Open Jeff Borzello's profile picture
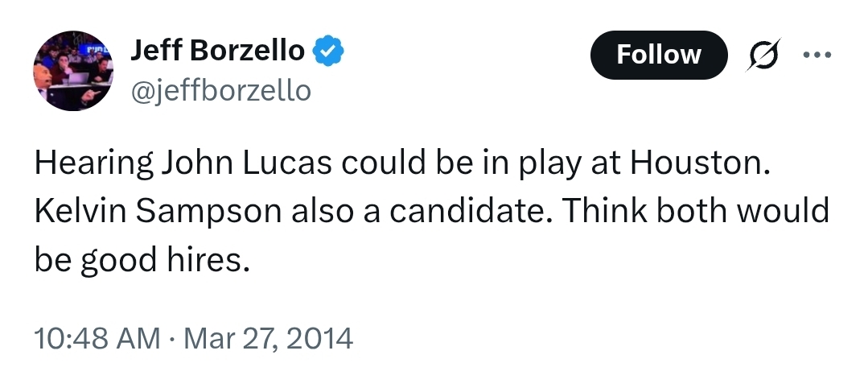Image resolution: width=868 pixels, height=392 pixels. click(73, 71)
